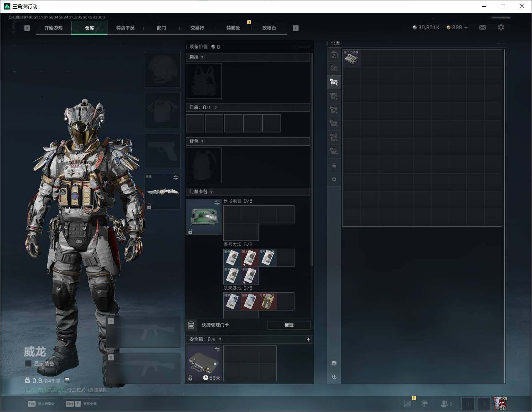This screenshot has width=532, height=412.
Task: Select the green keycard case item
Action: pyautogui.click(x=204, y=217)
